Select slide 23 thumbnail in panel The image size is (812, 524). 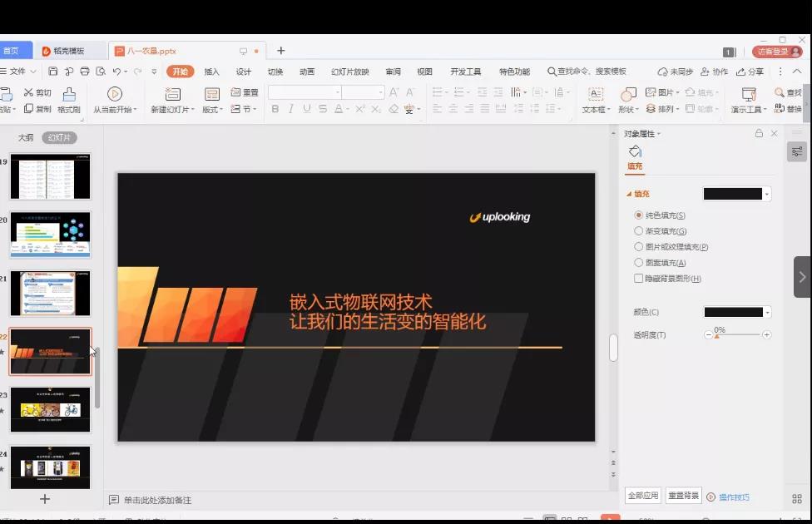coord(50,409)
